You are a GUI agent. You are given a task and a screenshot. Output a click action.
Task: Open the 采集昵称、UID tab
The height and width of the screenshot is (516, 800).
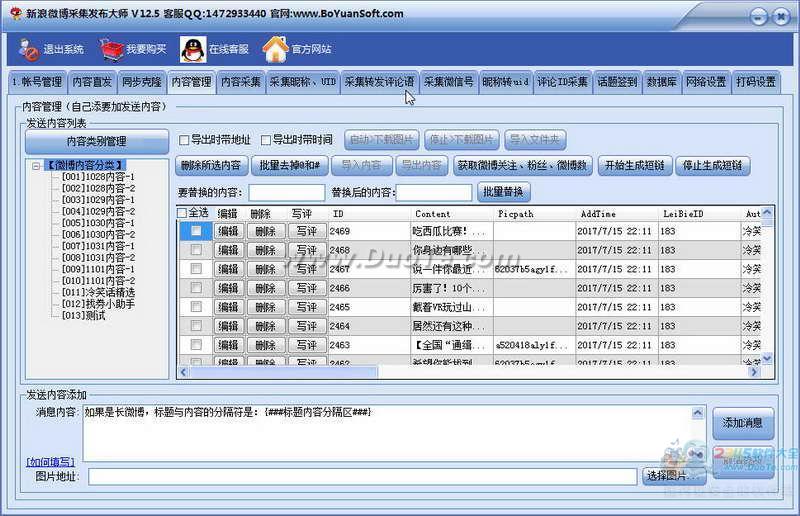[303, 82]
